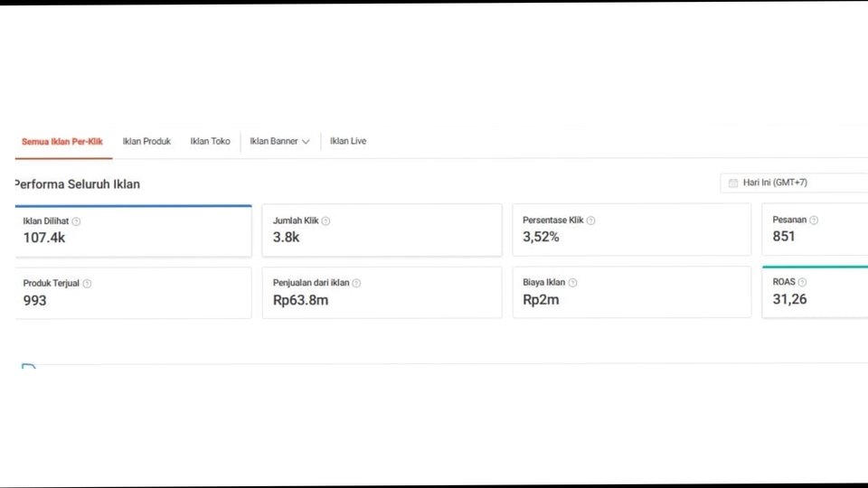Click info icon next to Produk Terjual
868x488 pixels.
(87, 284)
